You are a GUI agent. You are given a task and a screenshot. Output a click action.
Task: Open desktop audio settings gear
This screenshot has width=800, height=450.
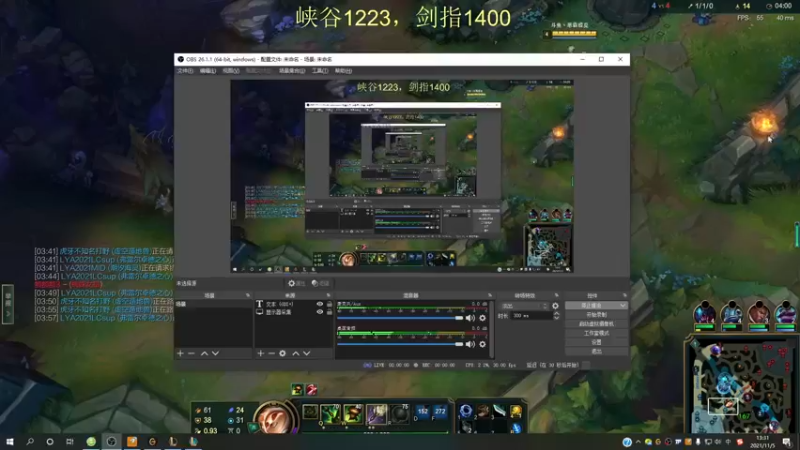(x=483, y=344)
